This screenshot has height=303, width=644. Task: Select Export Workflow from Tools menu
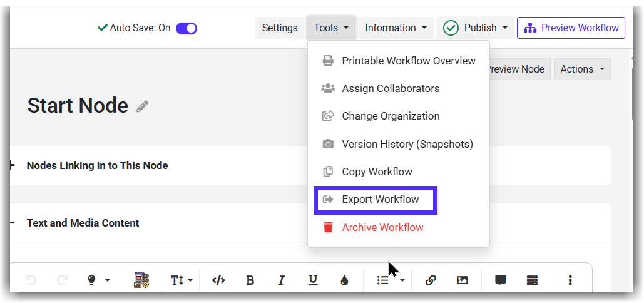pos(380,200)
